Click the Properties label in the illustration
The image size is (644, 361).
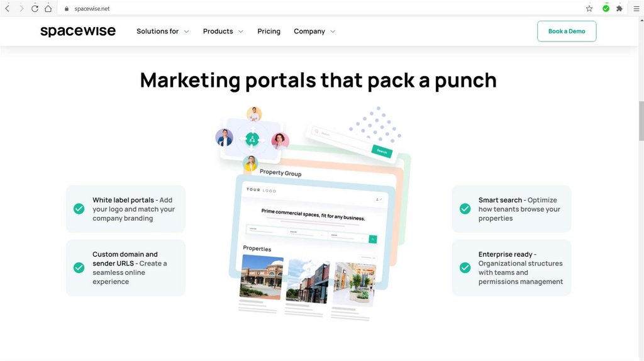point(257,248)
